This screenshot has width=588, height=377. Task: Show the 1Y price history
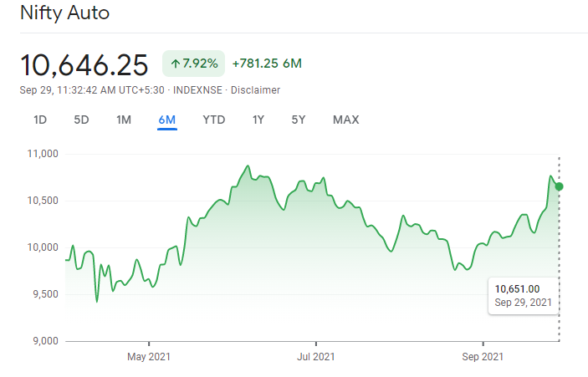point(258,120)
